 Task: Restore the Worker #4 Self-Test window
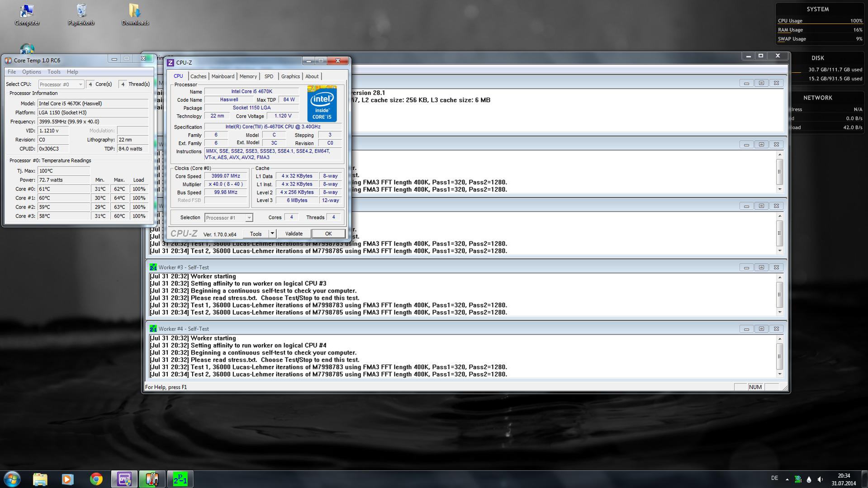pos(761,329)
